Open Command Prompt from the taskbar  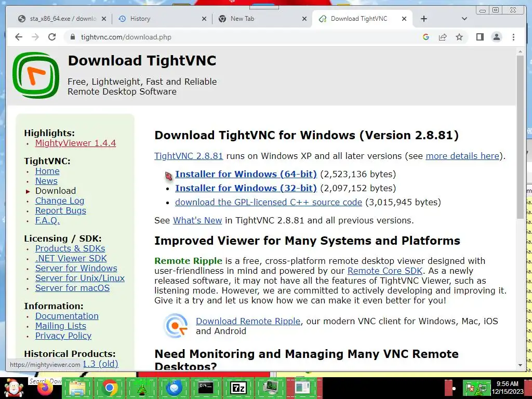point(206,388)
